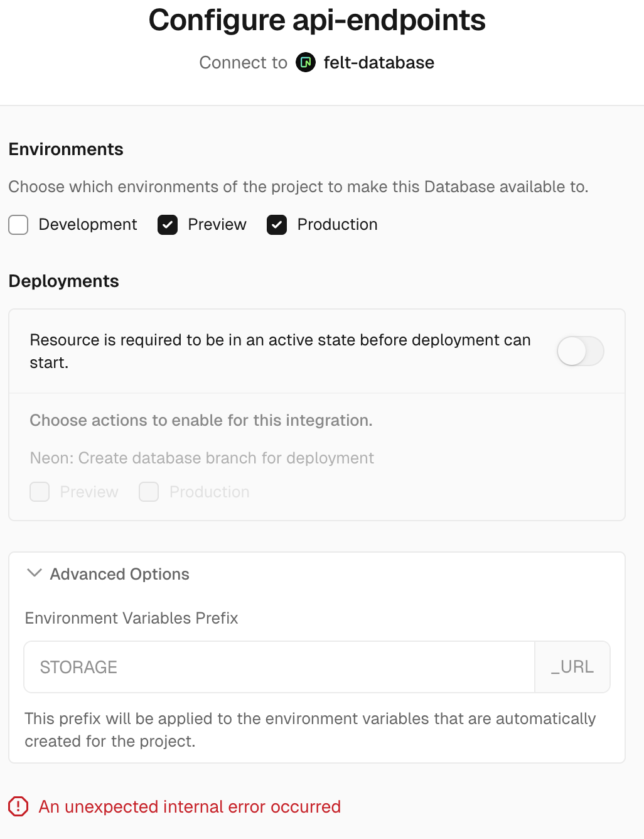The height and width of the screenshot is (839, 644).
Task: Enable the Development environment checkbox
Action: (x=18, y=225)
